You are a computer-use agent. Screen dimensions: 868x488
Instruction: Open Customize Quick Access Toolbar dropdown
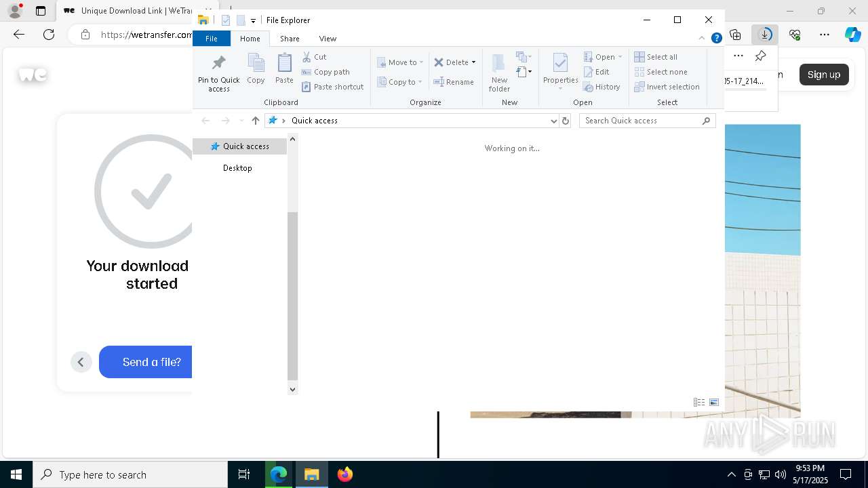click(253, 20)
